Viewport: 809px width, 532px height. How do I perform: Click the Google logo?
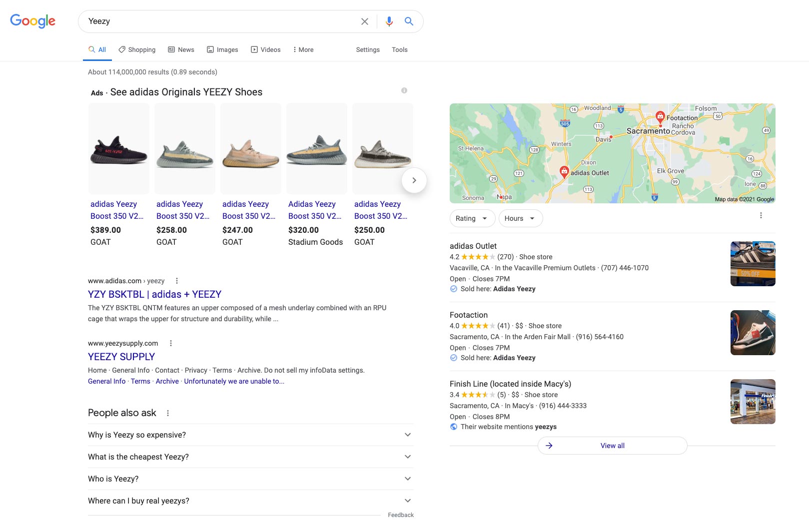pyautogui.click(x=32, y=21)
